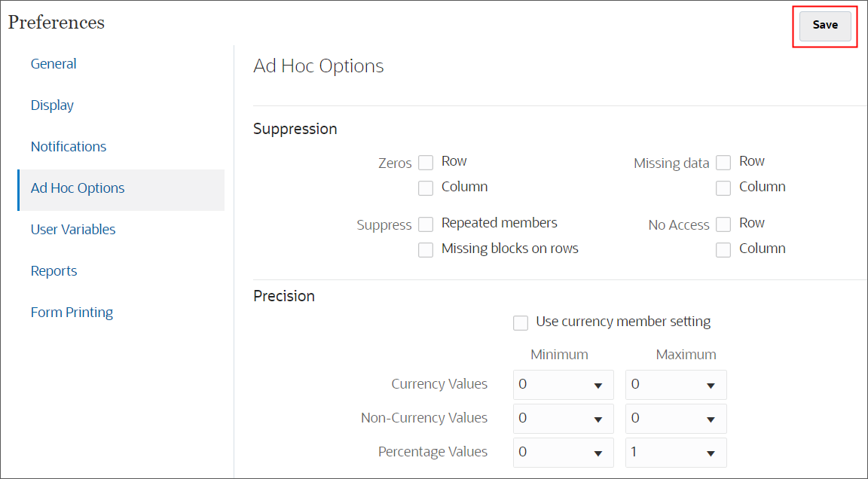Check the Missing data Row checkbox
Viewport: 868px width, 479px height.
pyautogui.click(x=723, y=162)
